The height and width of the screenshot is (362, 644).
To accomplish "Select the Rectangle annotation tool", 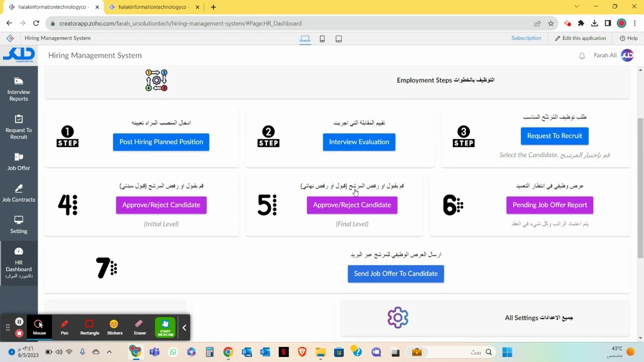I will coord(90,327).
